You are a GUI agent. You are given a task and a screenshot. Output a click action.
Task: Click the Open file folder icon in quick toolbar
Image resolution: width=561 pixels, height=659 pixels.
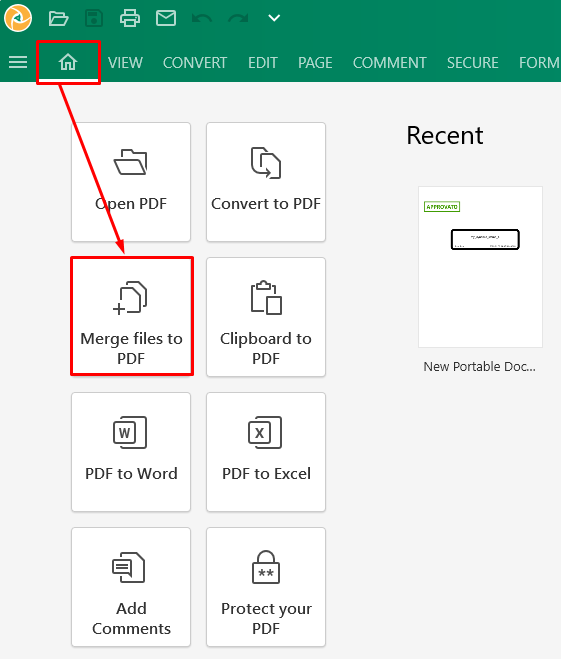[58, 18]
